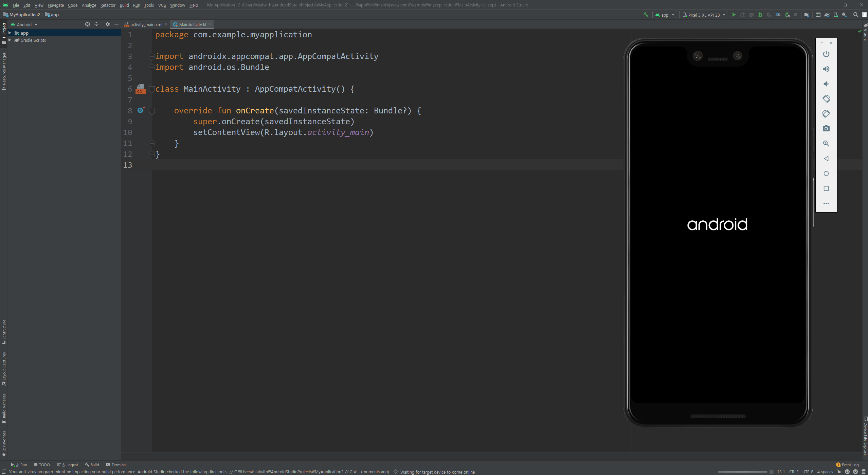
Task: Collapse class MainActivity fold marker
Action: [152, 89]
